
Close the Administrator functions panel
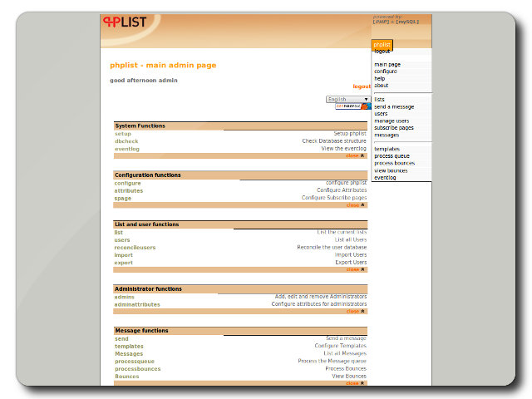pos(355,311)
